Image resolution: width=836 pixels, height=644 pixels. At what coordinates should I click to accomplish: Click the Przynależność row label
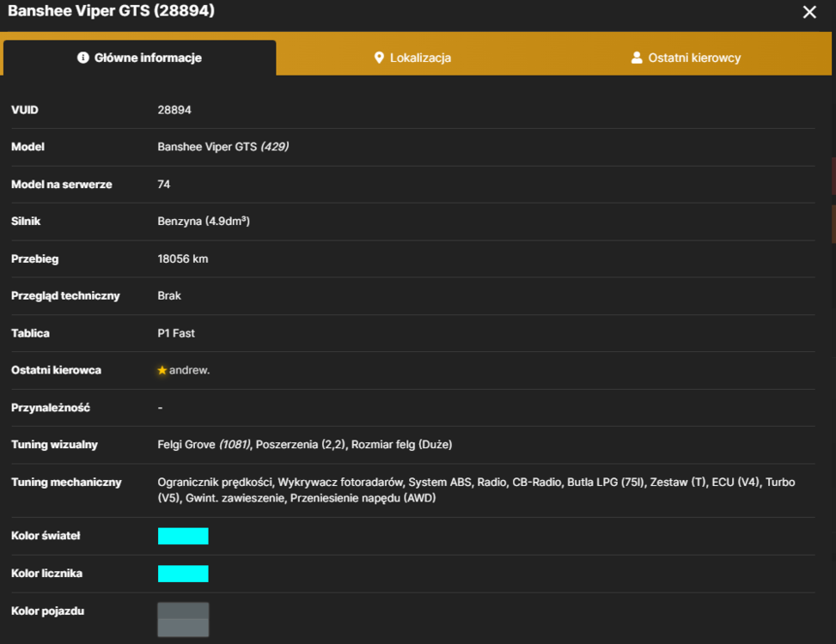coord(51,408)
